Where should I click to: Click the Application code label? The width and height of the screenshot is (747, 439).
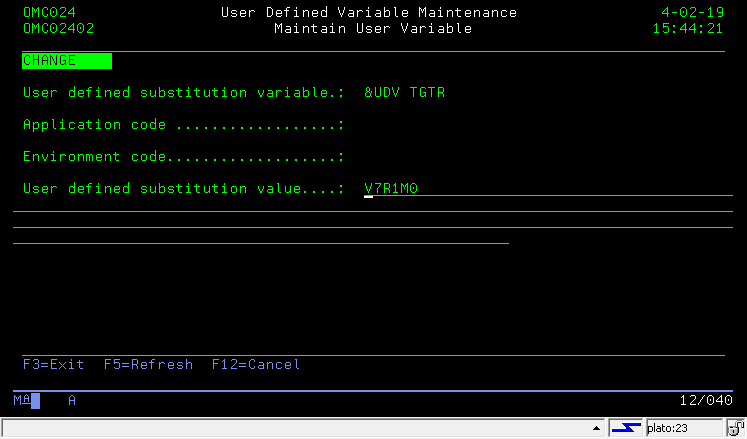86,125
